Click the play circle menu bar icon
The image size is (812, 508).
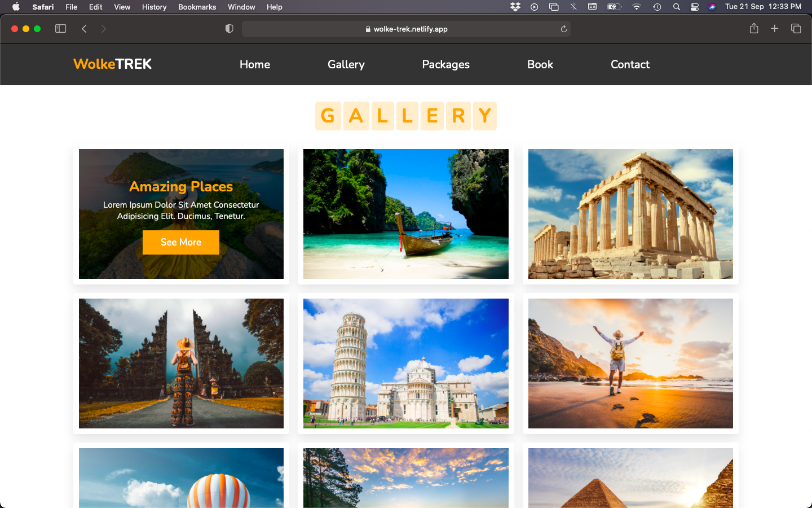tap(535, 7)
